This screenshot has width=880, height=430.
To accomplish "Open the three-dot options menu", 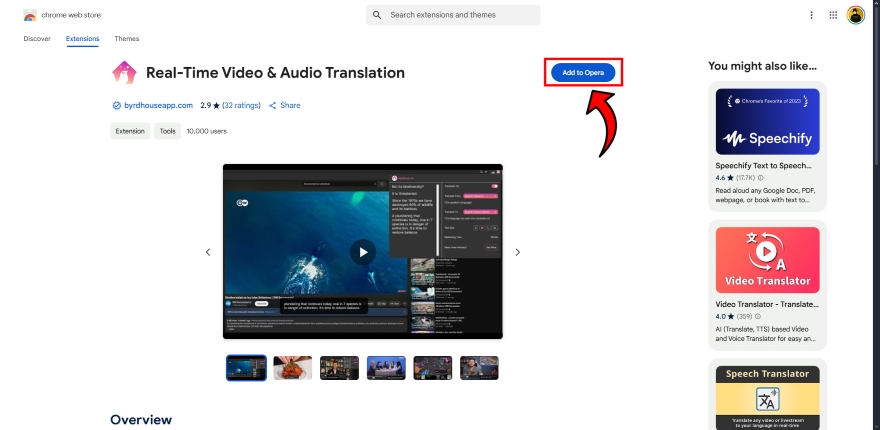I will pos(811,15).
